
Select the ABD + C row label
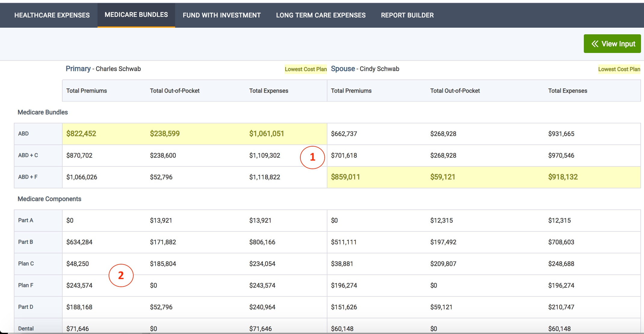28,155
